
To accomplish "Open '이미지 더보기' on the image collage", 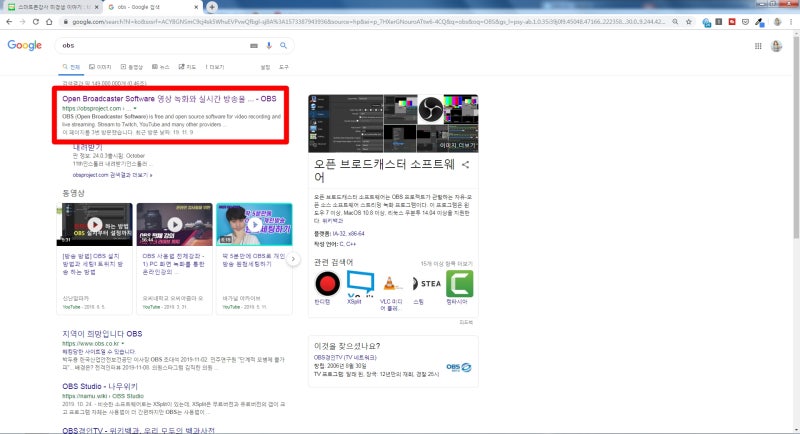I will (x=457, y=145).
